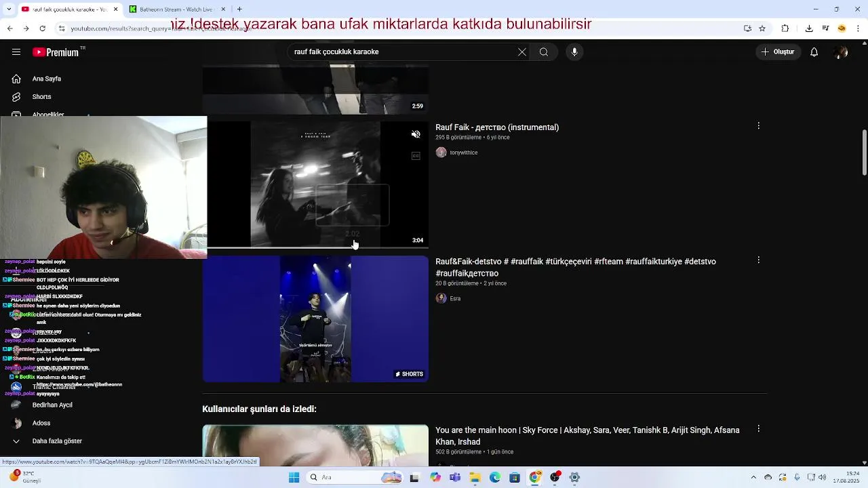The width and height of the screenshot is (868, 488).
Task: Open the YouTube hamburger guide menu
Action: coord(16,52)
